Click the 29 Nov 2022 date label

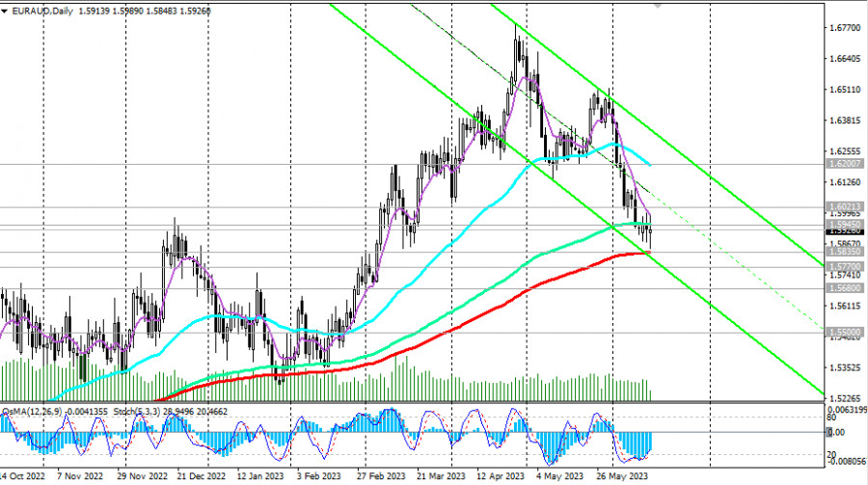(143, 476)
